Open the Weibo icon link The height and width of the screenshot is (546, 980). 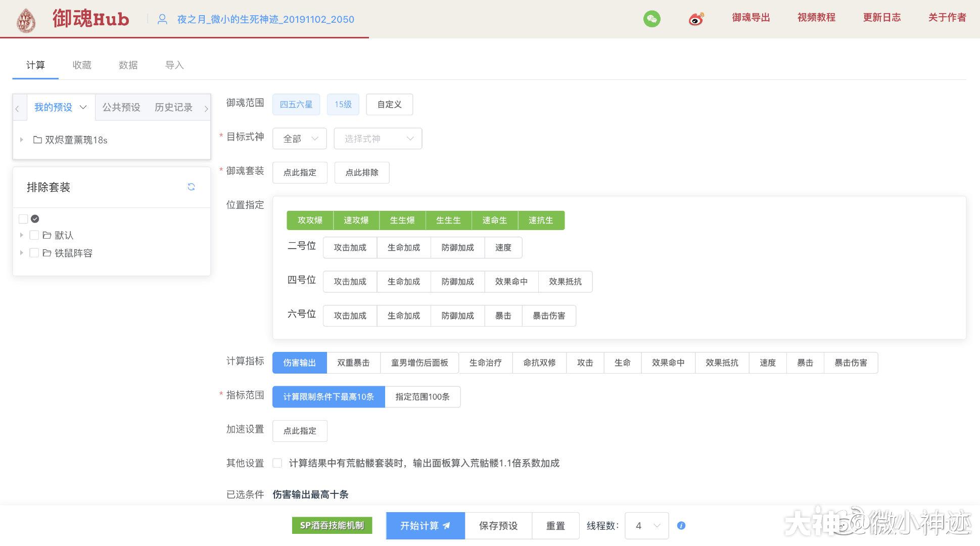[x=696, y=19]
